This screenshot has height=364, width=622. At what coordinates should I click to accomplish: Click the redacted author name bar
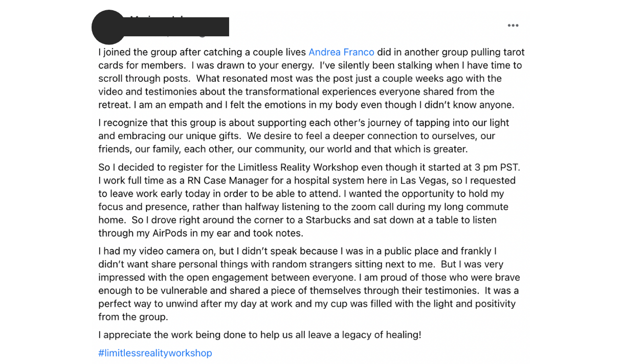[x=176, y=27]
